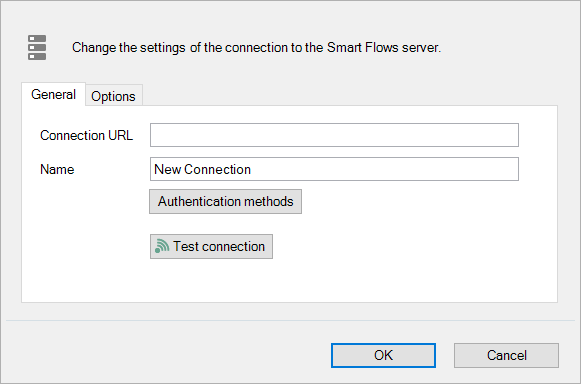Focus the Connection URL input field
581x384 pixels.
[x=334, y=135]
